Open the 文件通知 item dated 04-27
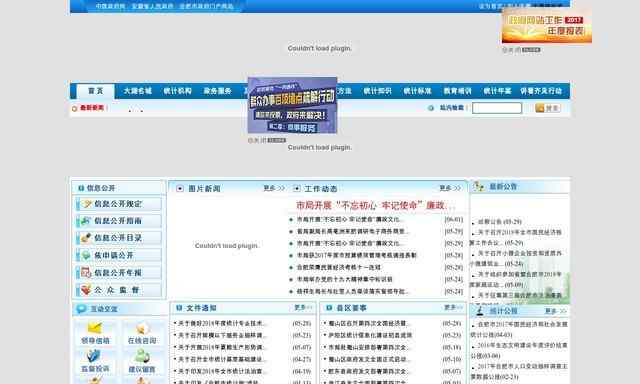Image resolution: width=640 pixels, height=384 pixels. click(222, 360)
